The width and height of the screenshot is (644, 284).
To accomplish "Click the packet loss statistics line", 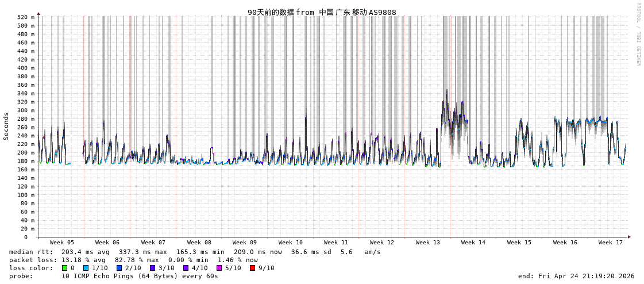I will (x=133, y=260).
